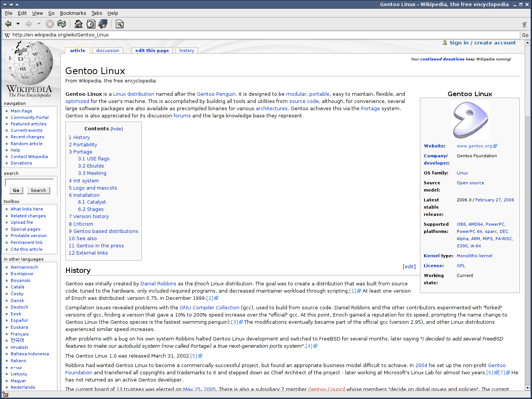Viewport: 532px width, 399px height.
Task: Open Random article in navigation sidebar
Action: pos(27,144)
